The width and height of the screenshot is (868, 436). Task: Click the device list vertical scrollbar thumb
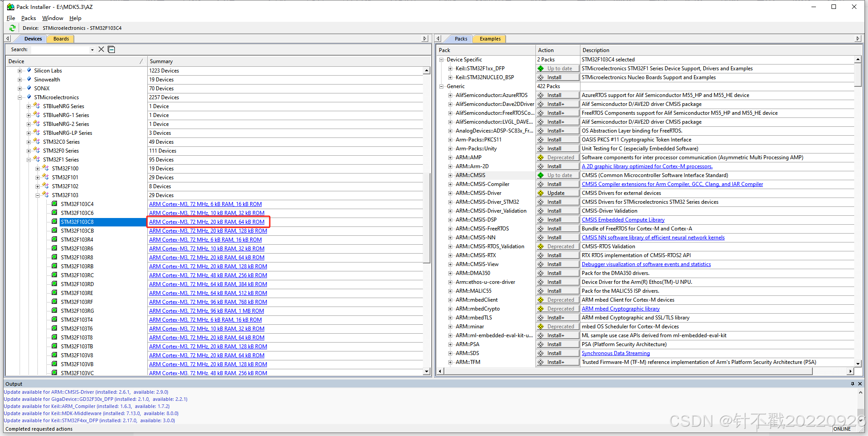(x=426, y=217)
